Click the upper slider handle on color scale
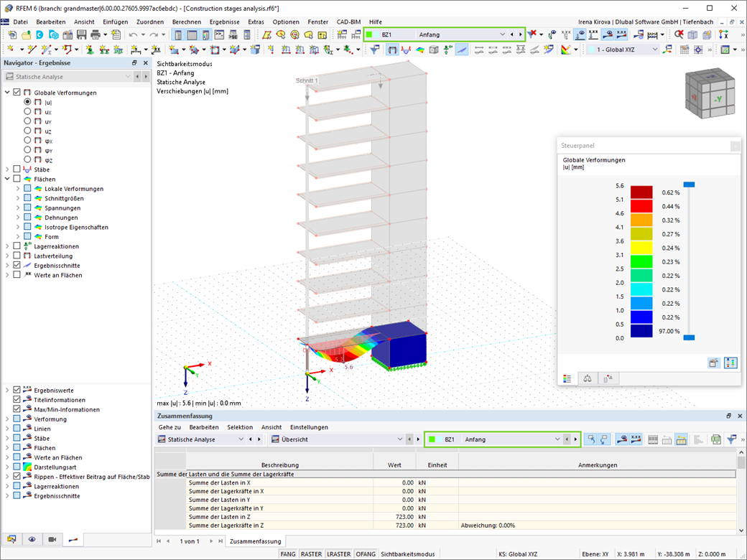Viewport: 747px width, 560px height. point(689,185)
